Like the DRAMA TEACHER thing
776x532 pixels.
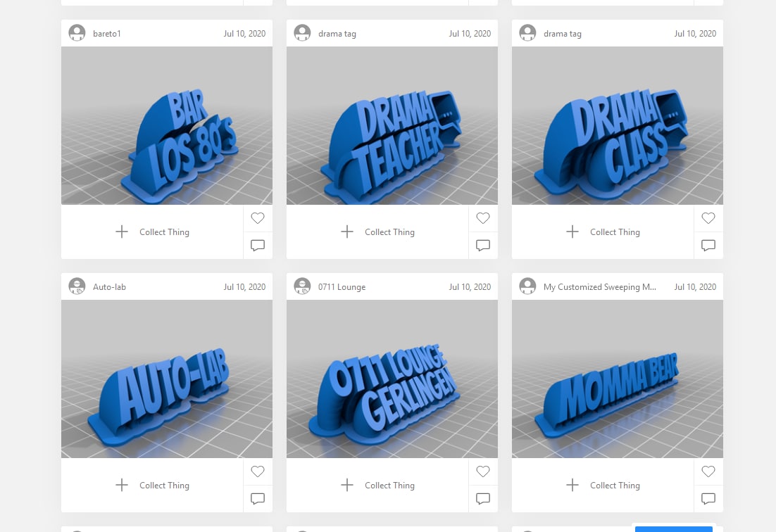483,218
